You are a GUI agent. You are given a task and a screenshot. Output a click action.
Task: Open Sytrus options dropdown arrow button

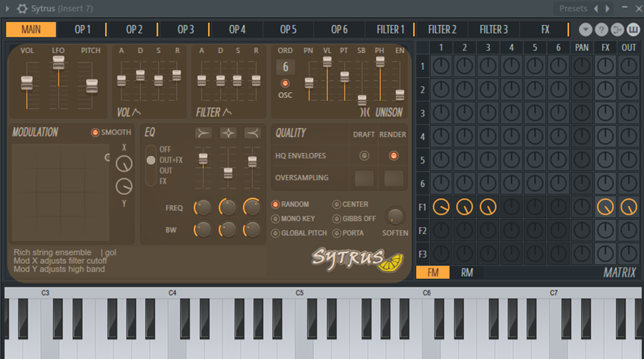[x=585, y=29]
